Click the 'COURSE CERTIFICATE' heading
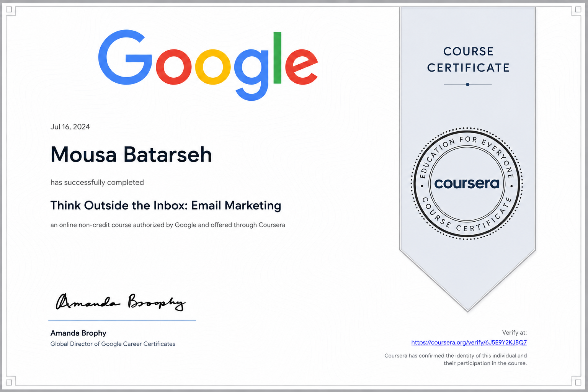Screen dimensions: 588x392 point(468,59)
